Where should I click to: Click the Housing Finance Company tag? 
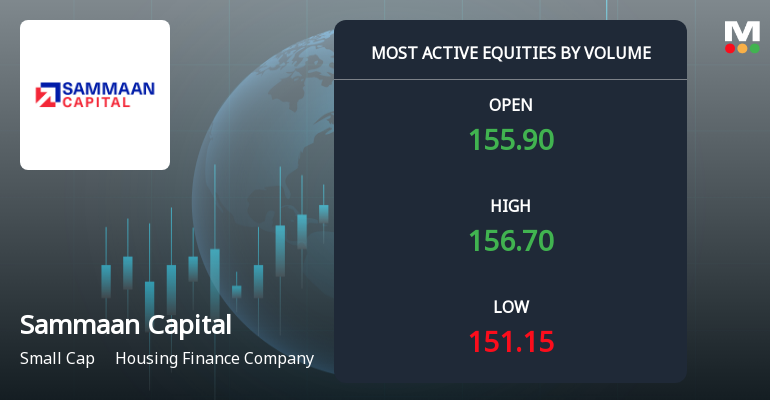(x=214, y=358)
